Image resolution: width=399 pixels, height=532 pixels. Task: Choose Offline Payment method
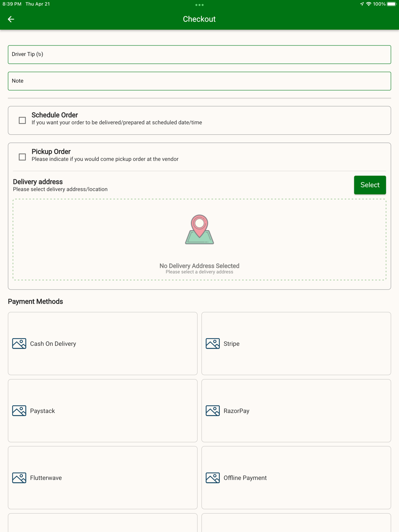point(296,478)
